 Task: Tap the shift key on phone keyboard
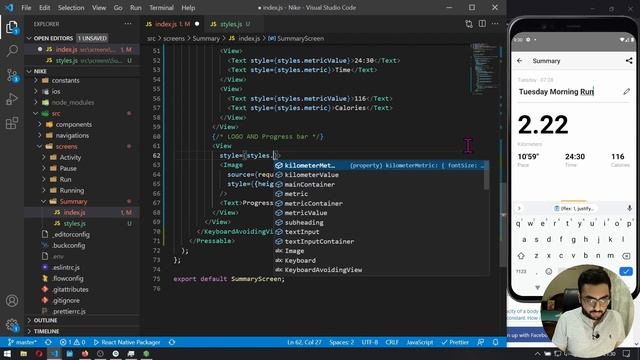pos(521,256)
